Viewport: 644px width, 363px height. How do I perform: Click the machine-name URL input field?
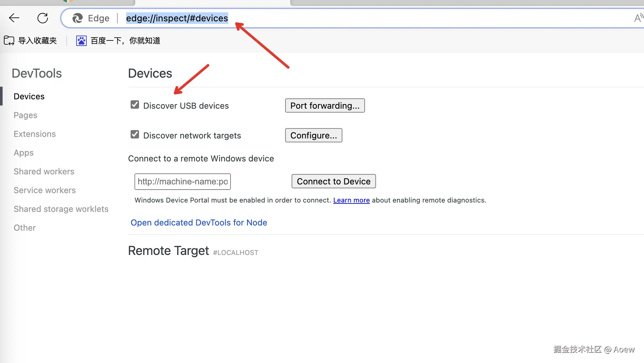pos(182,181)
